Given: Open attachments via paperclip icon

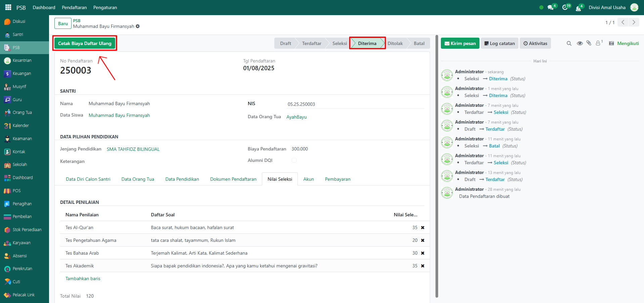Looking at the screenshot, I should [589, 43].
